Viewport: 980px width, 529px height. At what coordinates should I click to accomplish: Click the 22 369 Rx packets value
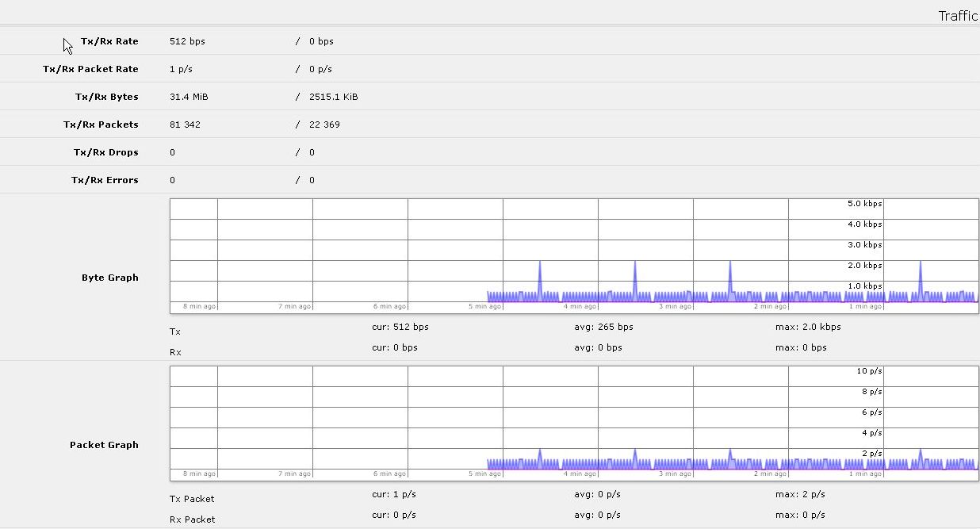click(325, 125)
